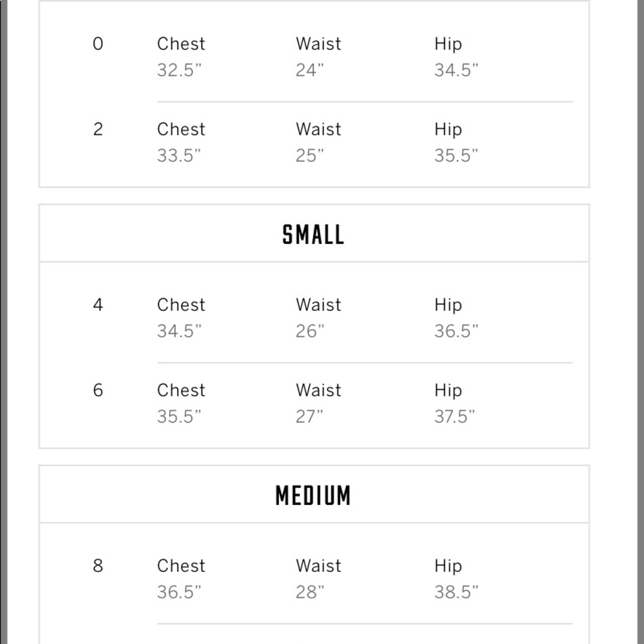
Task: Click size 6 row number
Action: click(98, 390)
